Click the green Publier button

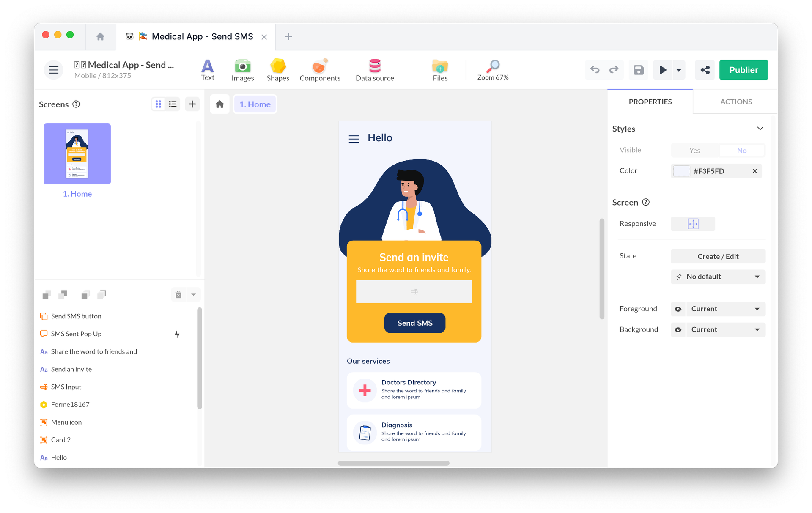tap(744, 70)
